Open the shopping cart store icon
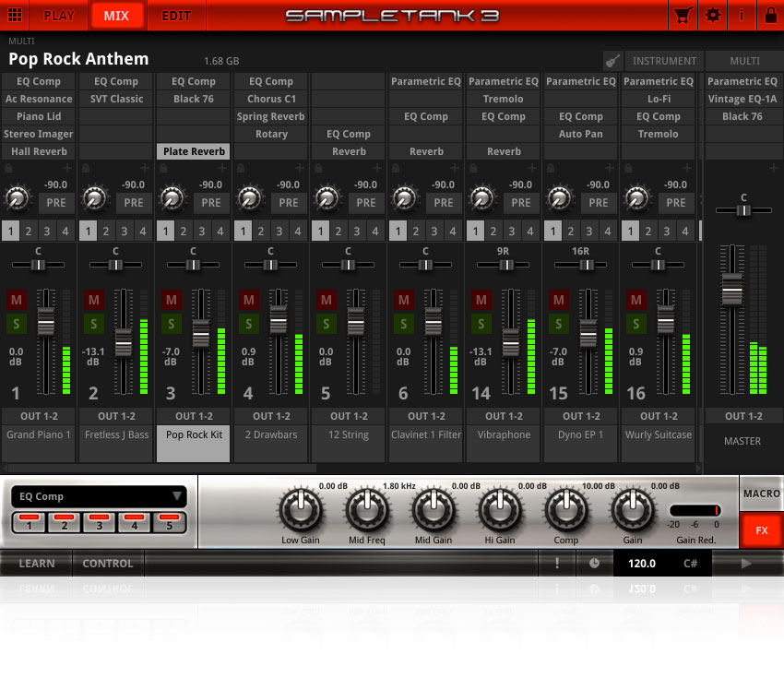The height and width of the screenshot is (678, 784). (x=683, y=15)
